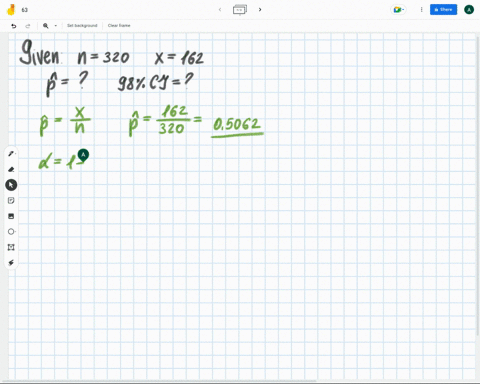
Task: Open the Google Meet call menu
Action: (398, 10)
